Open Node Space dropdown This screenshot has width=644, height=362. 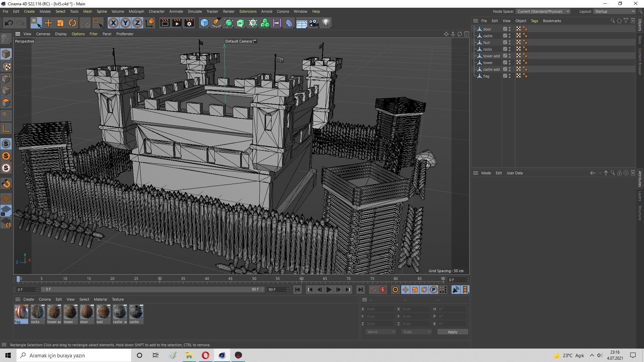(542, 11)
